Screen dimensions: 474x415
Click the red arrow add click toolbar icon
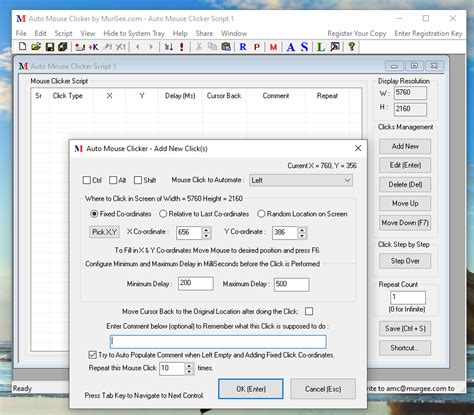[x=79, y=47]
